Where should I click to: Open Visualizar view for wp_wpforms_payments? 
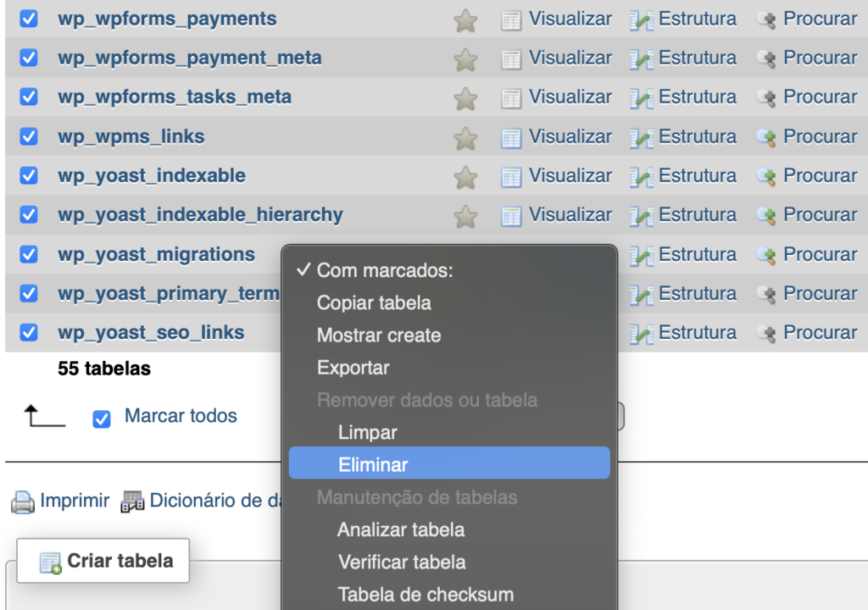click(569, 18)
